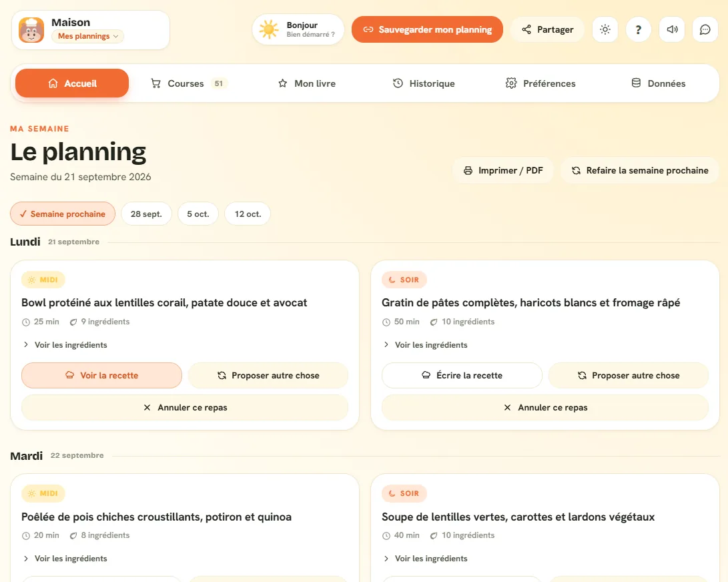Open the Mes plannings dropdown

(88, 36)
